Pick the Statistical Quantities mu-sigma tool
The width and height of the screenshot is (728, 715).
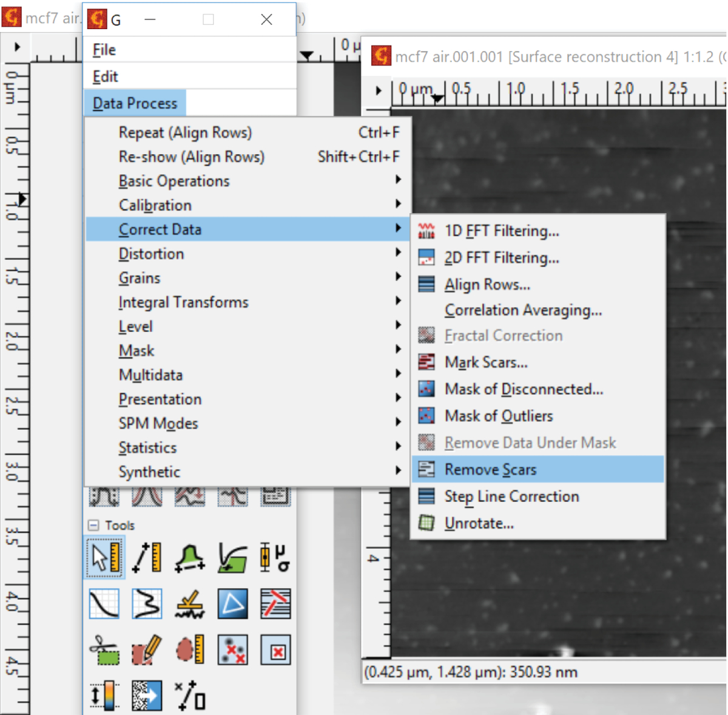tap(275, 558)
